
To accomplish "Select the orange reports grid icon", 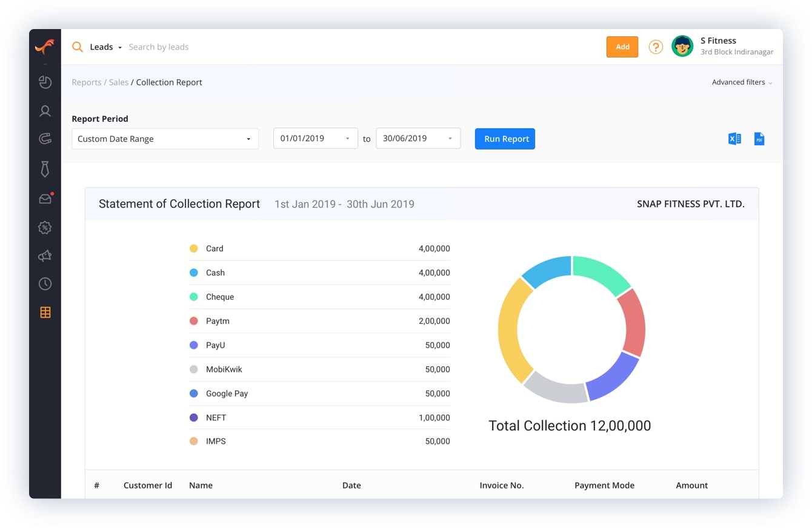I will [x=45, y=312].
